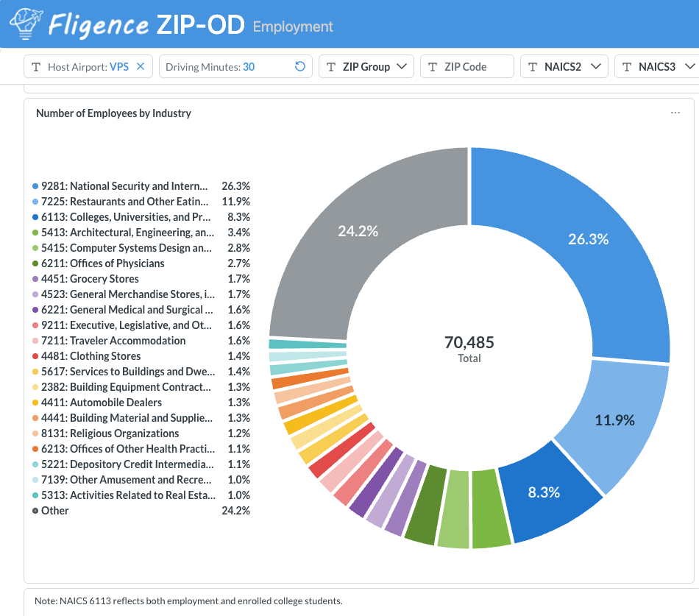Click the Fligence lightbulb plane logo
This screenshot has height=616, width=699.
tap(26, 24)
